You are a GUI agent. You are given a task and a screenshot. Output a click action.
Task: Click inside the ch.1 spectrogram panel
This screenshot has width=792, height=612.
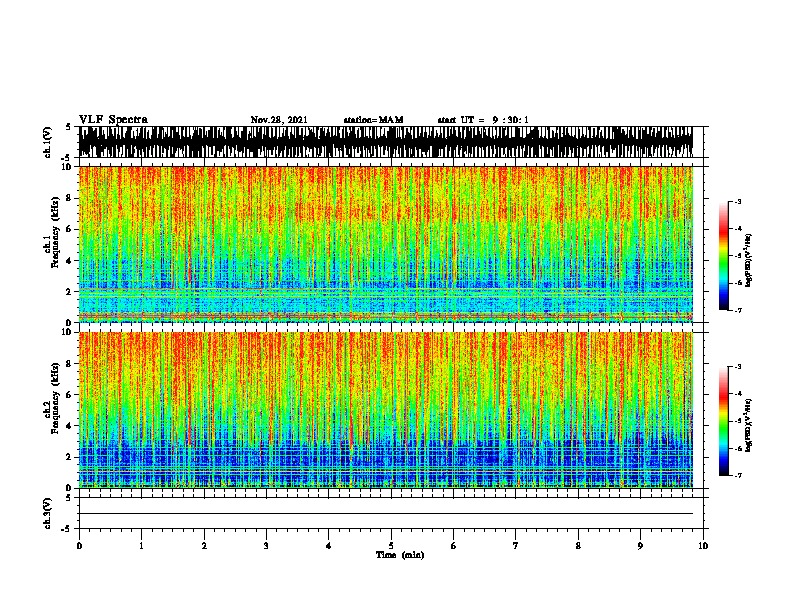[386, 244]
